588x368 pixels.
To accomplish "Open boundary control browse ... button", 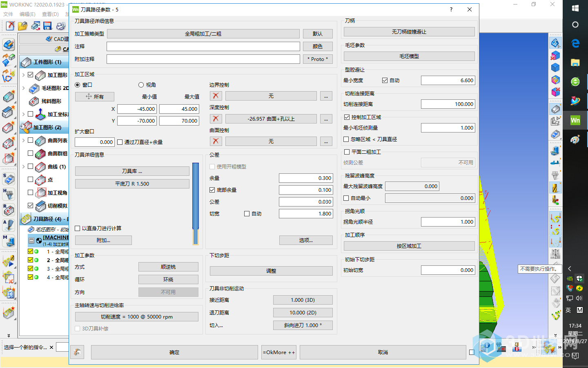I will coord(326,96).
